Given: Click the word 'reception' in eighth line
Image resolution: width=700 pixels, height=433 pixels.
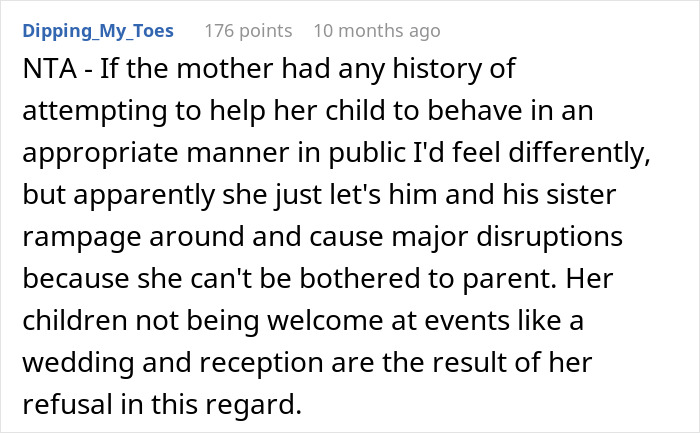Looking at the screenshot, I should coord(261,364).
